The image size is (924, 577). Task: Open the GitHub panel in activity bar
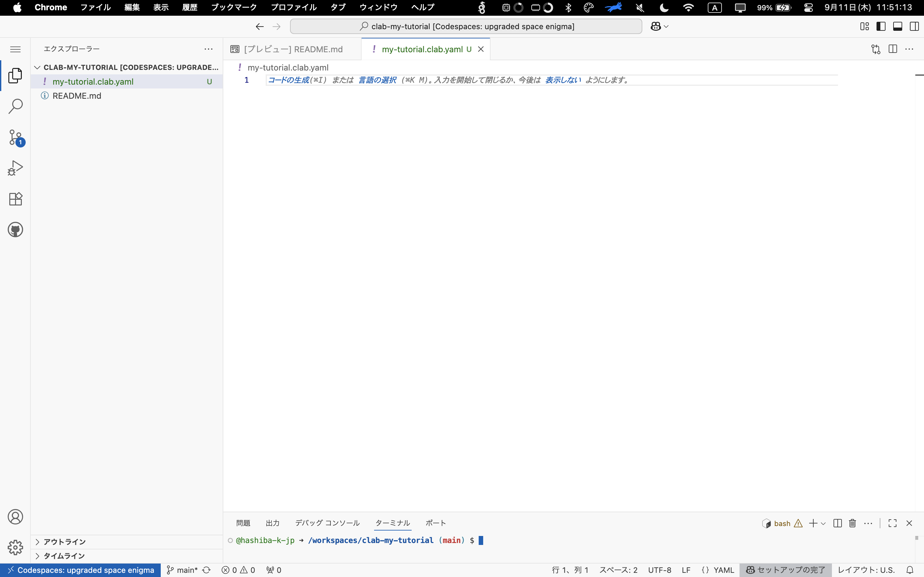coord(15,230)
